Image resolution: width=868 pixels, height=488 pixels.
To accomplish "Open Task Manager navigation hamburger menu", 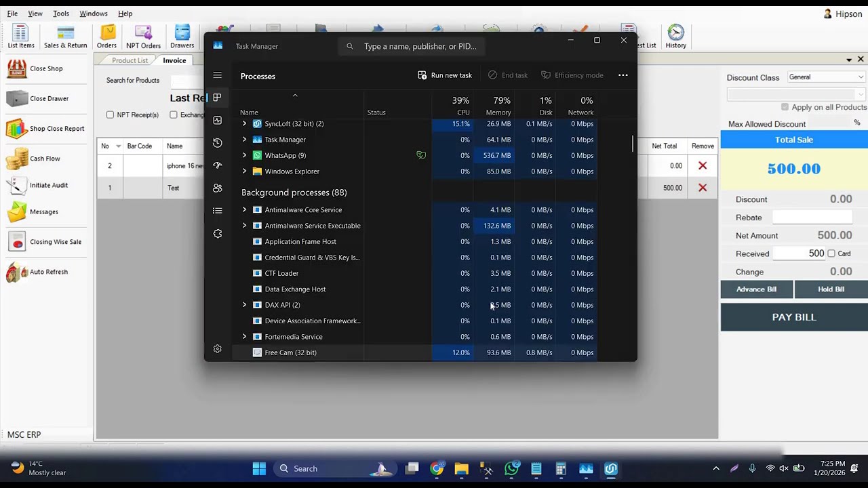I will pos(217,75).
